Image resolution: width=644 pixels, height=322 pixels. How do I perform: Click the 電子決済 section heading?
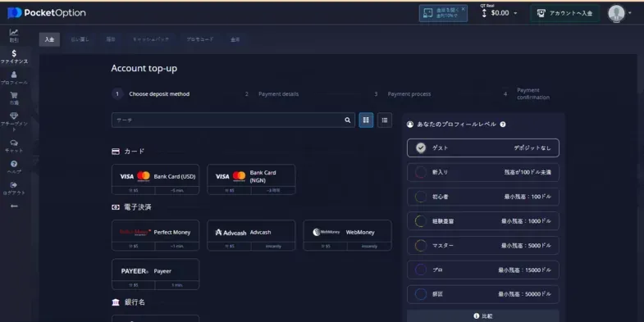(131, 207)
